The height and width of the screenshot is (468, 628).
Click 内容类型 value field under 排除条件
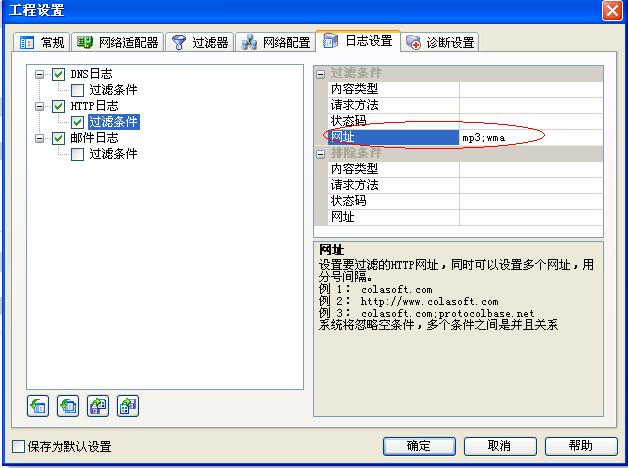click(x=531, y=170)
